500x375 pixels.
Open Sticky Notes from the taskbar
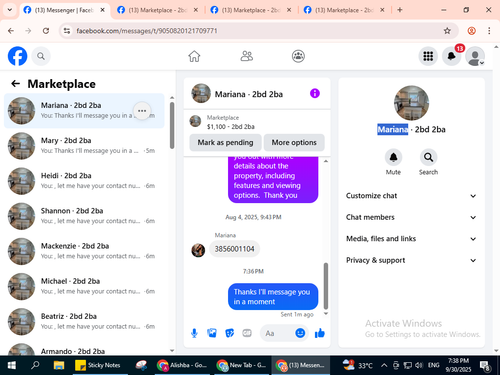click(x=98, y=365)
